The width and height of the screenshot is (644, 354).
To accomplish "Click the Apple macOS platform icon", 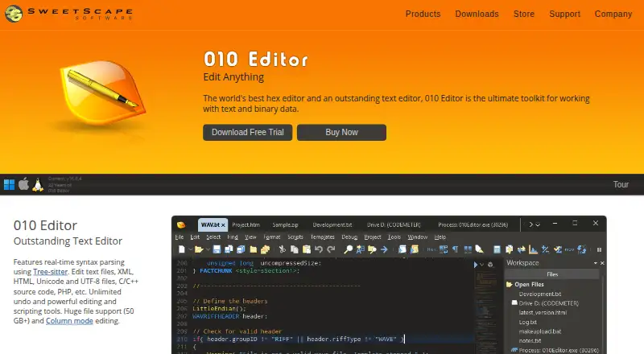I will tap(24, 184).
